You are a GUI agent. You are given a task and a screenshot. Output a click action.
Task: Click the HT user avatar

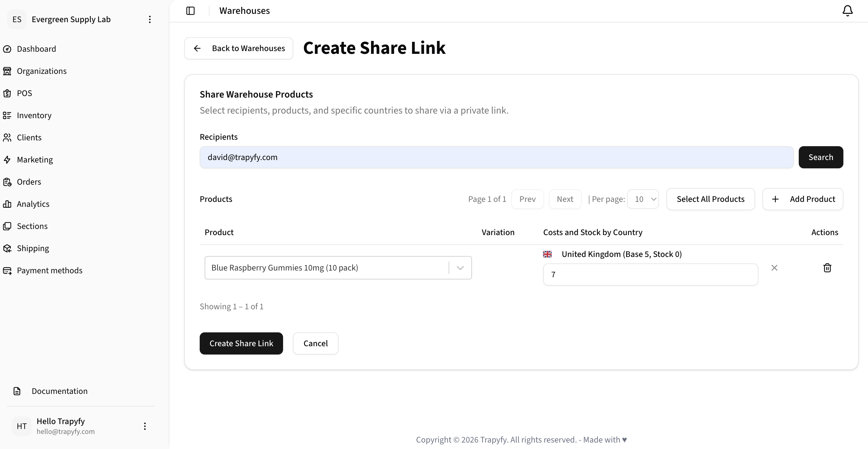[22, 427]
